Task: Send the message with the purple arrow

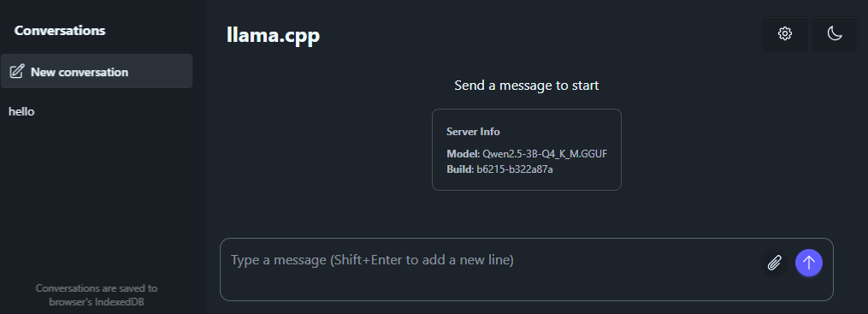Action: pyautogui.click(x=809, y=263)
